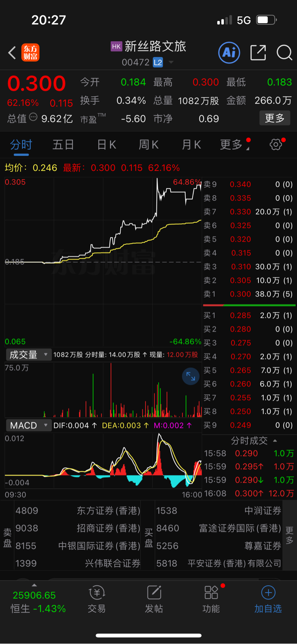This screenshot has height=644, width=297.
Task: Select seller broker 招商证券(香港)
Action: coord(77,528)
